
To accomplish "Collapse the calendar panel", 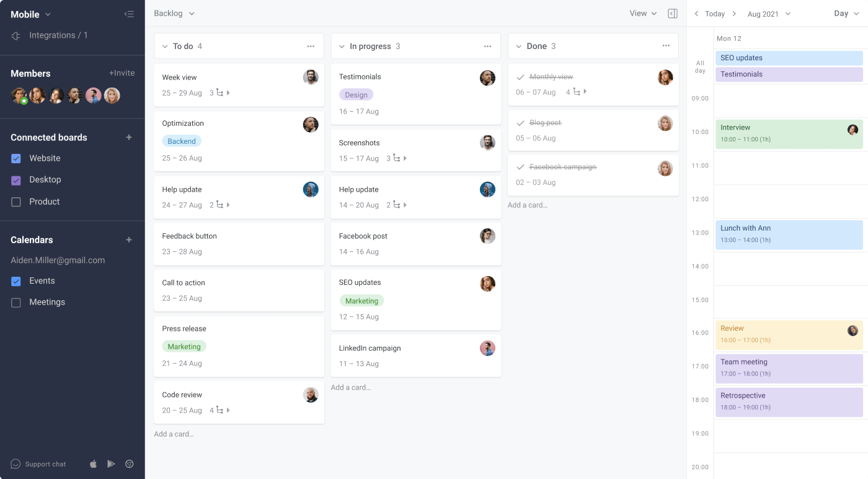I will tap(673, 13).
